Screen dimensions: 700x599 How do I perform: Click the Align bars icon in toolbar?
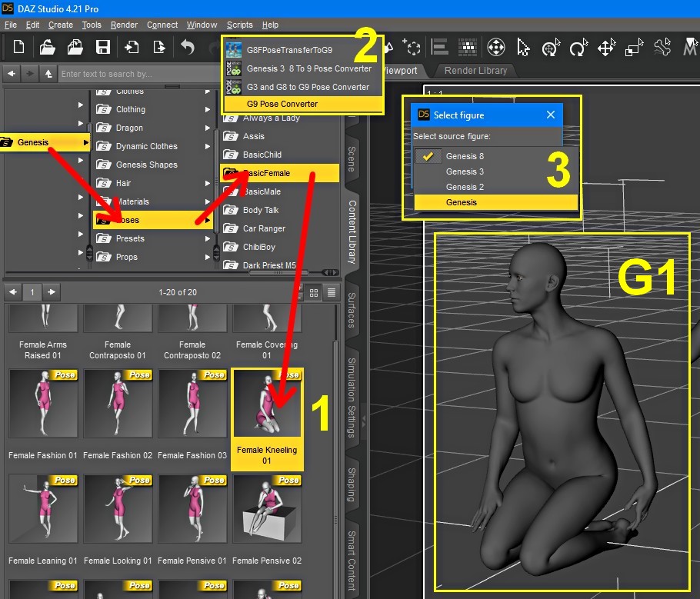point(440,47)
